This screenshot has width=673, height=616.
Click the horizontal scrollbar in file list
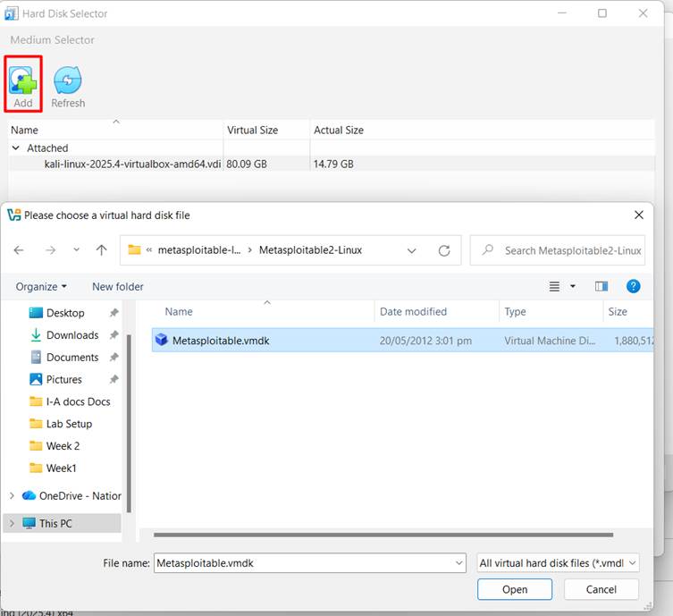pyautogui.click(x=384, y=535)
